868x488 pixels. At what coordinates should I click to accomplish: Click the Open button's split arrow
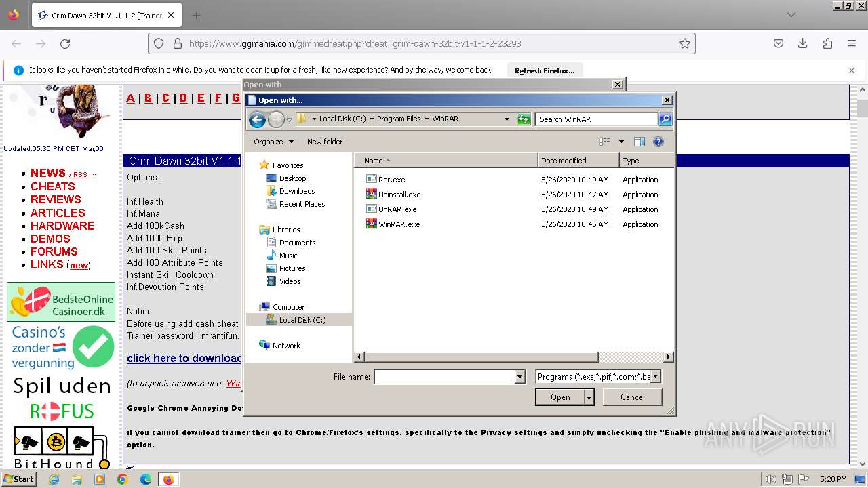click(589, 397)
